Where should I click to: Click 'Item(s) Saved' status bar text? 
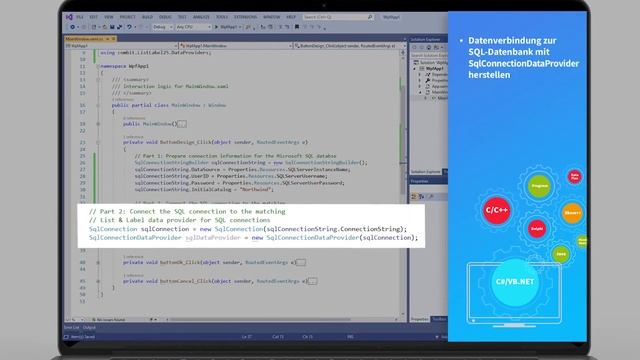click(x=83, y=337)
